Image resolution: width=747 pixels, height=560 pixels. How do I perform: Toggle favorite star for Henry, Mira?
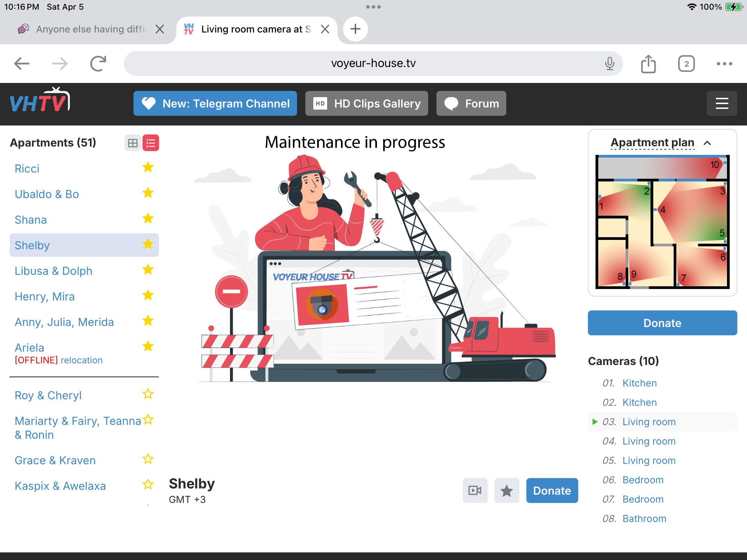click(148, 295)
